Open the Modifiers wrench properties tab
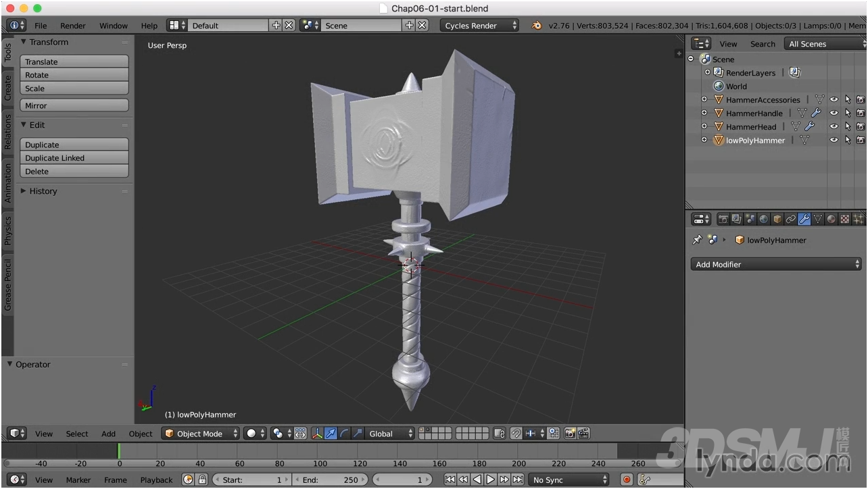 tap(804, 219)
